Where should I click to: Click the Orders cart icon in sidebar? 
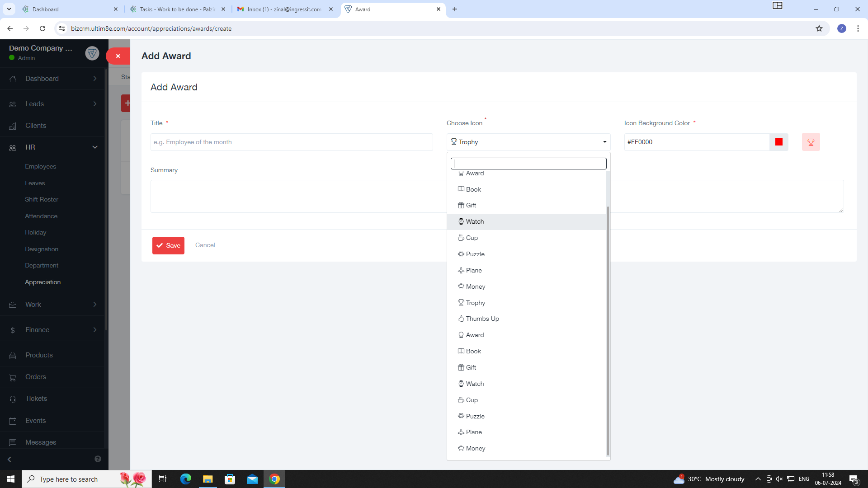coord(13,377)
